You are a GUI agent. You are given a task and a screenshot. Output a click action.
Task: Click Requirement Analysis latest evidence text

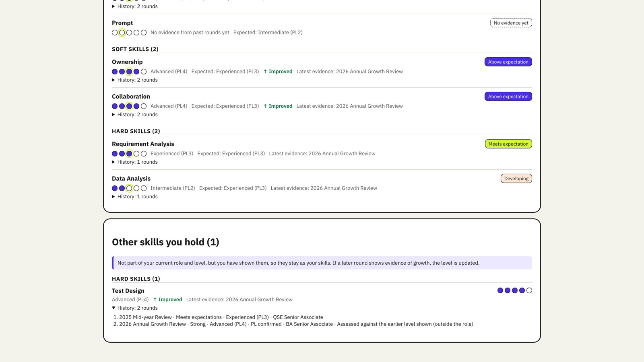(x=322, y=154)
